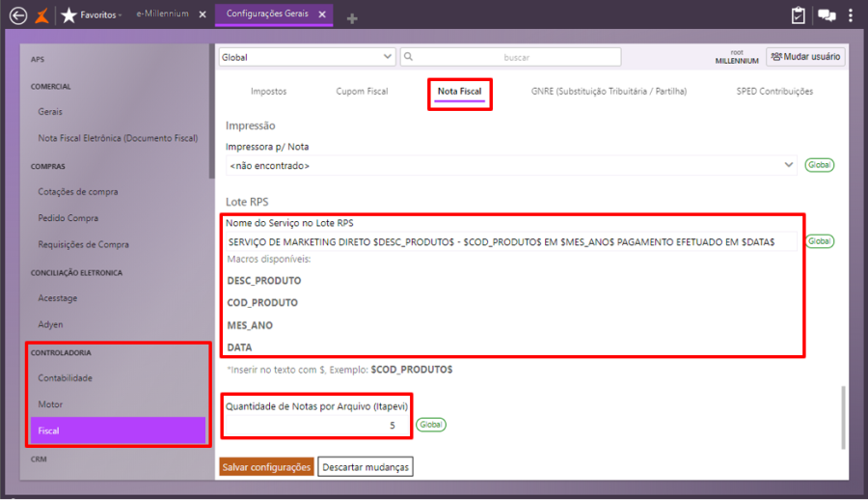Screen dimensions: 868x500
Task: Click Descartar mudanças button
Action: click(366, 467)
